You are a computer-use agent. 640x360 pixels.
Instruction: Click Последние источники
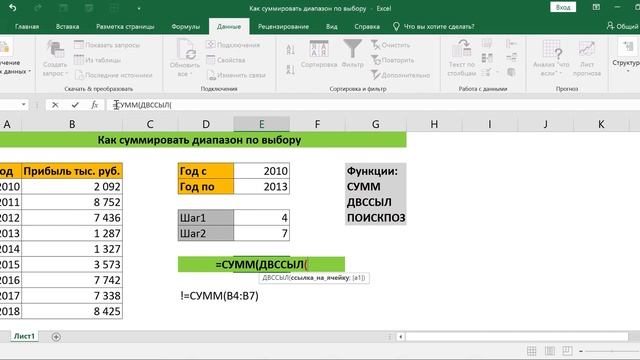(114, 75)
